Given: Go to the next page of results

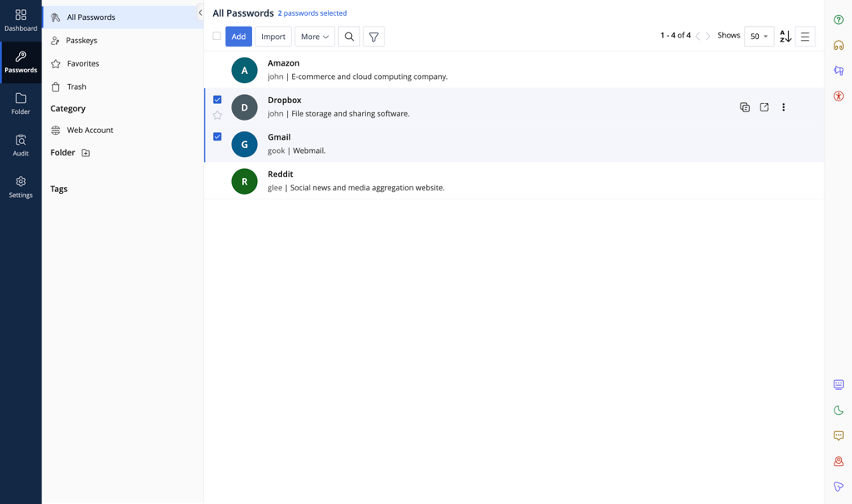Looking at the screenshot, I should pos(707,37).
